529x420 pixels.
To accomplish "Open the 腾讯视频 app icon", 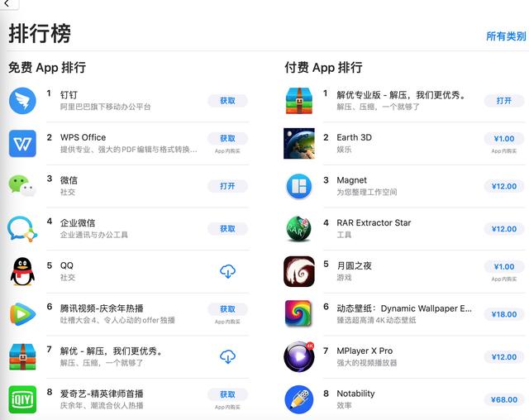I will click(x=22, y=314).
